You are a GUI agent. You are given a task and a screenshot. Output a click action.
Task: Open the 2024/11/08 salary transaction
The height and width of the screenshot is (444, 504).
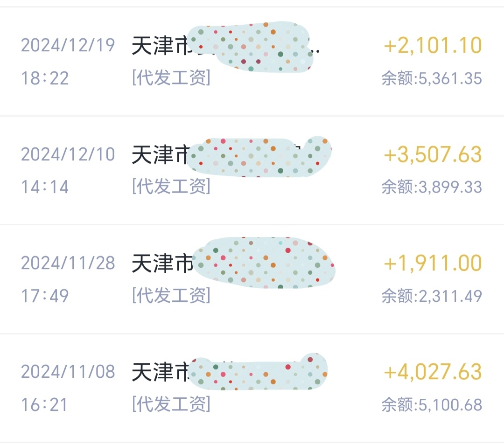(252, 388)
